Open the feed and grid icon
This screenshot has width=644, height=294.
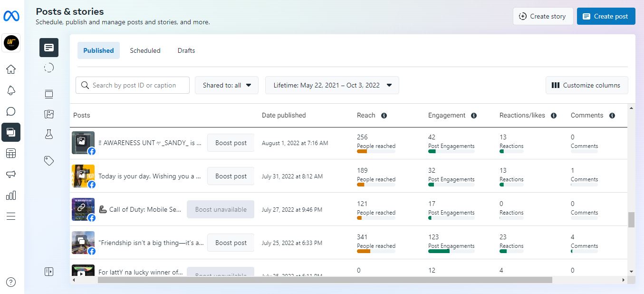coord(49,94)
